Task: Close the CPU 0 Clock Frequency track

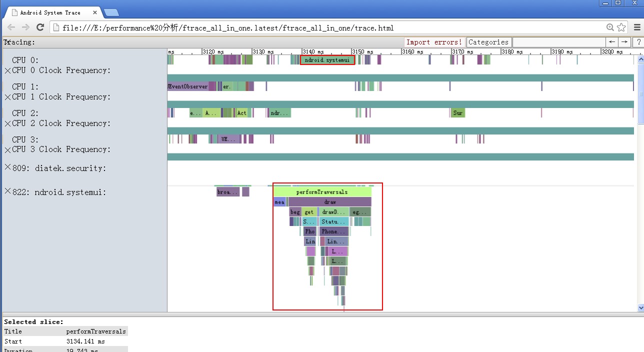Action: click(x=7, y=71)
